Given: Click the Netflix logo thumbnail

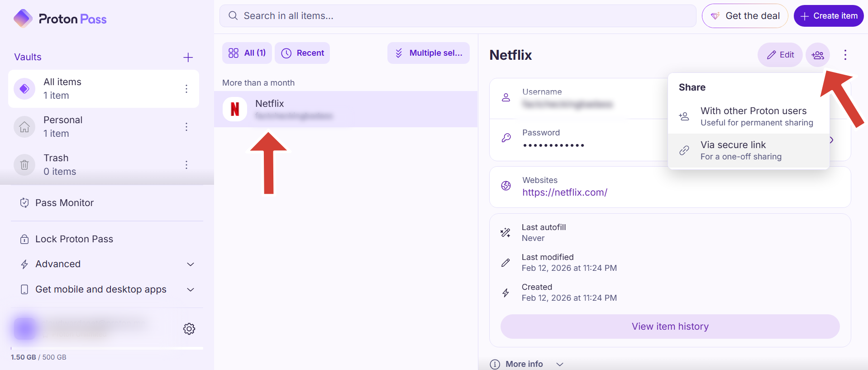Looking at the screenshot, I should click(235, 109).
